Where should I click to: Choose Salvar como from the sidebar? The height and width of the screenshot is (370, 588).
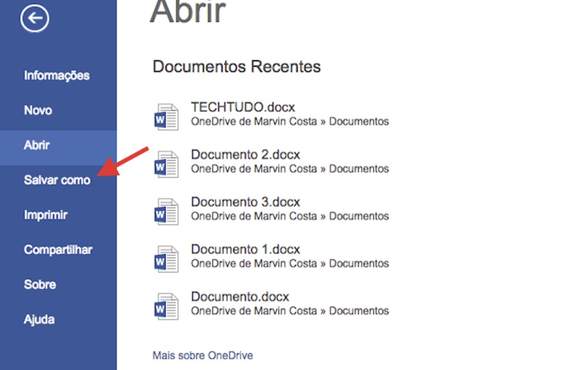[57, 180]
